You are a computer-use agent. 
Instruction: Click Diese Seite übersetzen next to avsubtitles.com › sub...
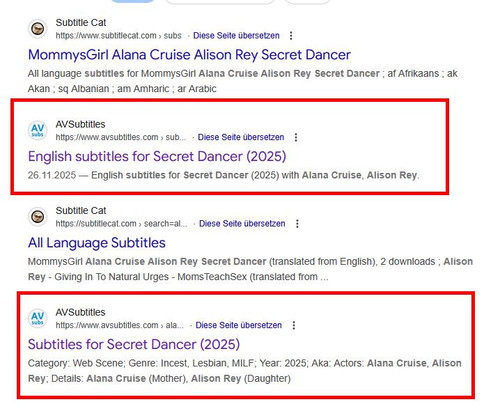(241, 137)
